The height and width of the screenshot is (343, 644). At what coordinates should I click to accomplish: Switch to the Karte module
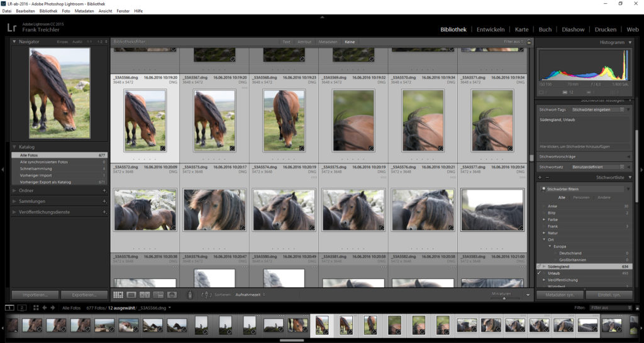521,30
